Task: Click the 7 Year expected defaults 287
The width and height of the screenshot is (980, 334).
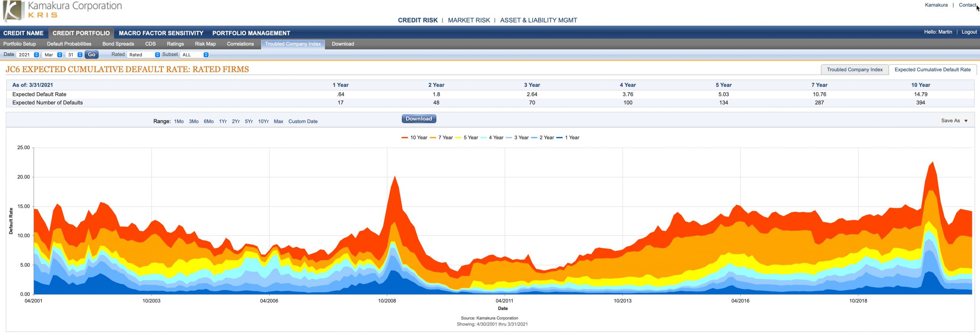Action: point(819,103)
